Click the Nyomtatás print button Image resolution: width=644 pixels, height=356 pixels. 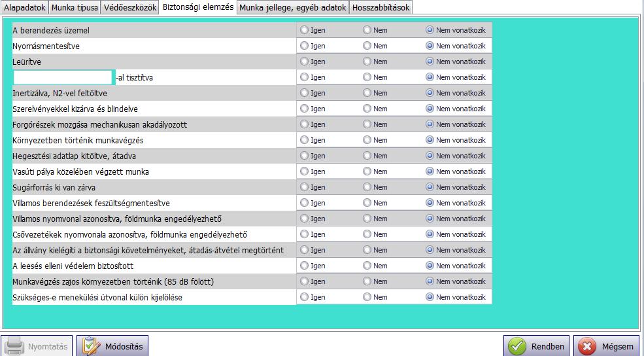pyautogui.click(x=37, y=346)
